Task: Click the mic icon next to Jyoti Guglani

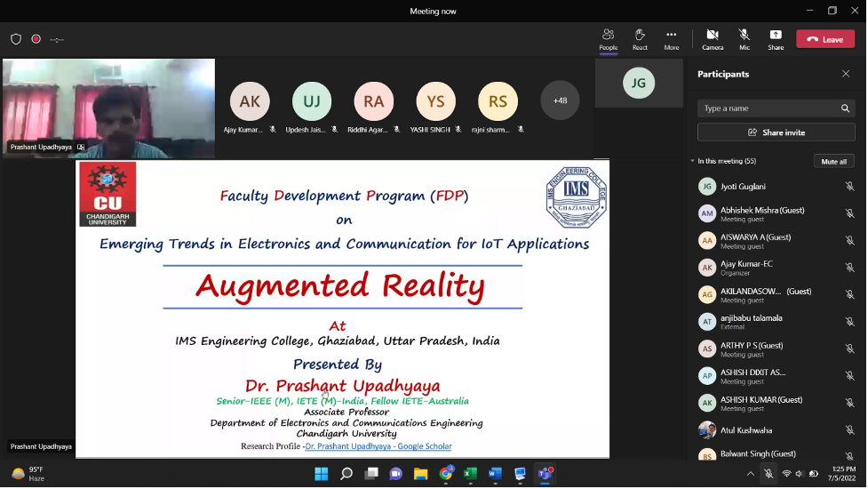Action: tap(849, 187)
